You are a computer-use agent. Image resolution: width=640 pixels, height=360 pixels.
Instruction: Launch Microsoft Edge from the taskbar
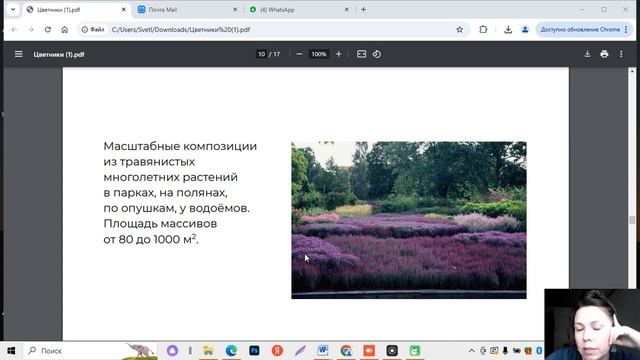[x=231, y=351]
